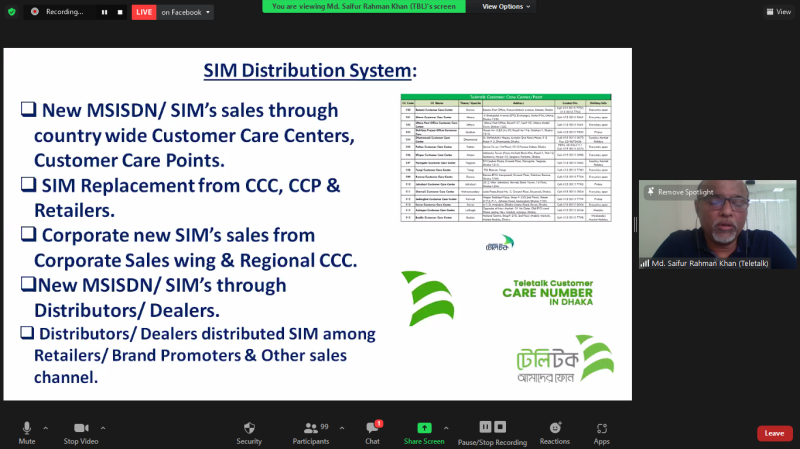Open the Participants panel
The width and height of the screenshot is (800, 449).
click(310, 428)
